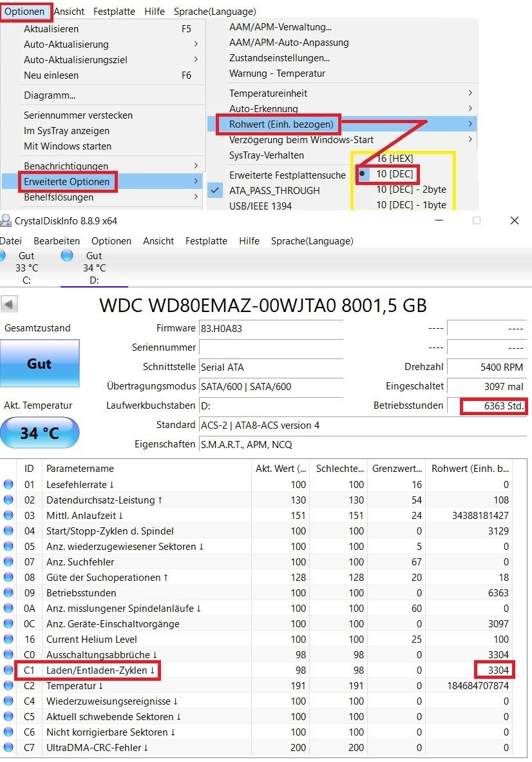Open the Optionen menu in the top menu bar
532x762 pixels.
[x=24, y=11]
